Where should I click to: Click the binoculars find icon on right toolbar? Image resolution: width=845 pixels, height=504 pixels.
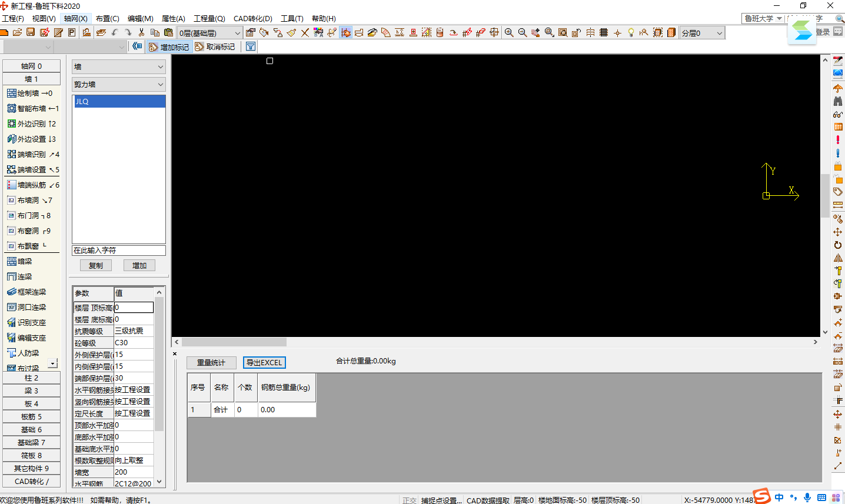click(838, 101)
